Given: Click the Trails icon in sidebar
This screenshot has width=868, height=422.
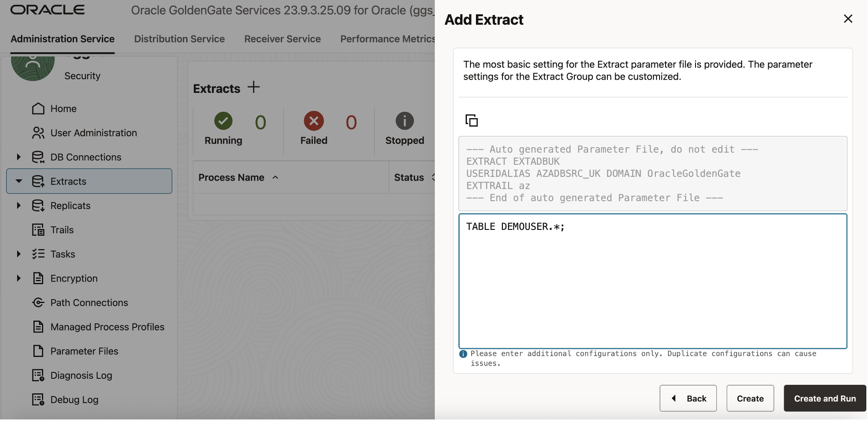Looking at the screenshot, I should [38, 230].
